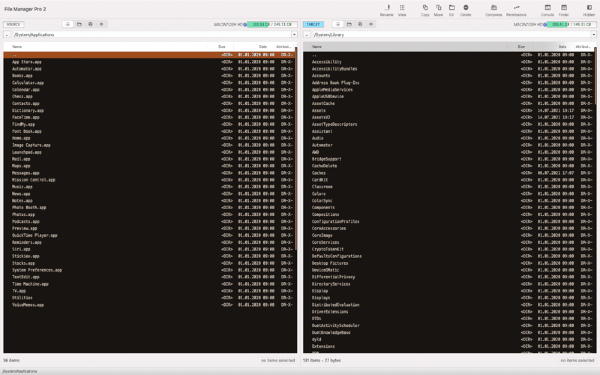Click the up-directory button beside /System/Library path
Screen dimensions: 600x375
tap(307, 34)
